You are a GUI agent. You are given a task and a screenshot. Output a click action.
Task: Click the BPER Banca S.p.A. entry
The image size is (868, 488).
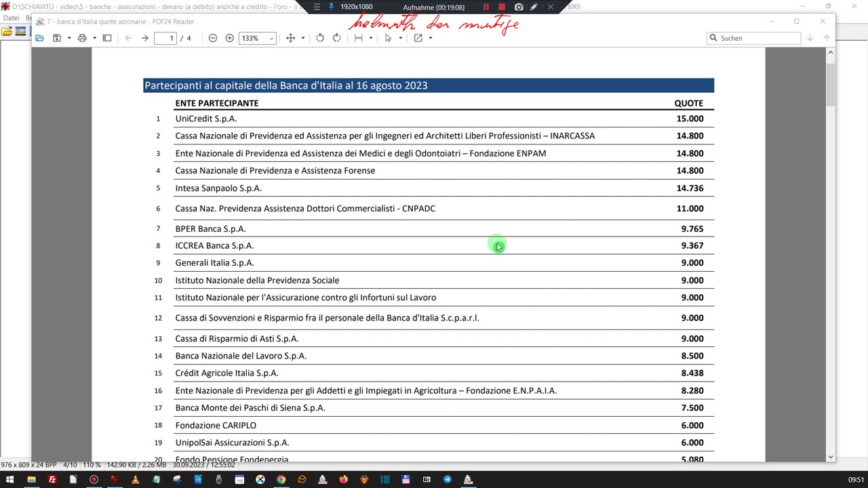(210, 229)
